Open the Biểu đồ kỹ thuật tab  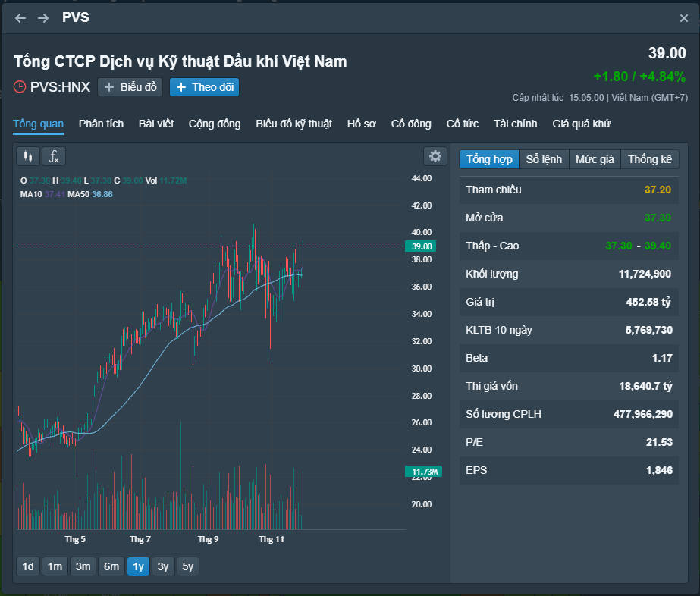(x=293, y=124)
